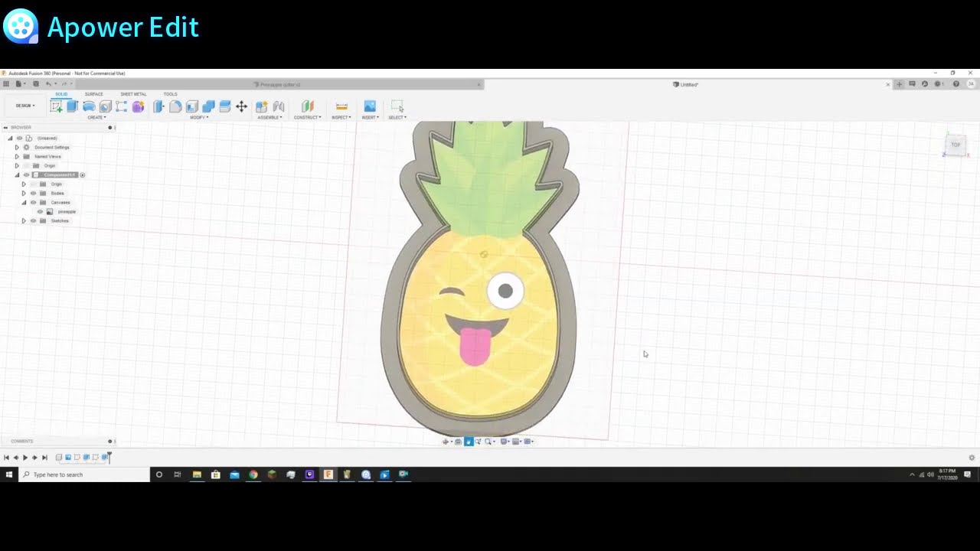Add a new design tab with plus
This screenshot has height=551, width=980.
(900, 84)
